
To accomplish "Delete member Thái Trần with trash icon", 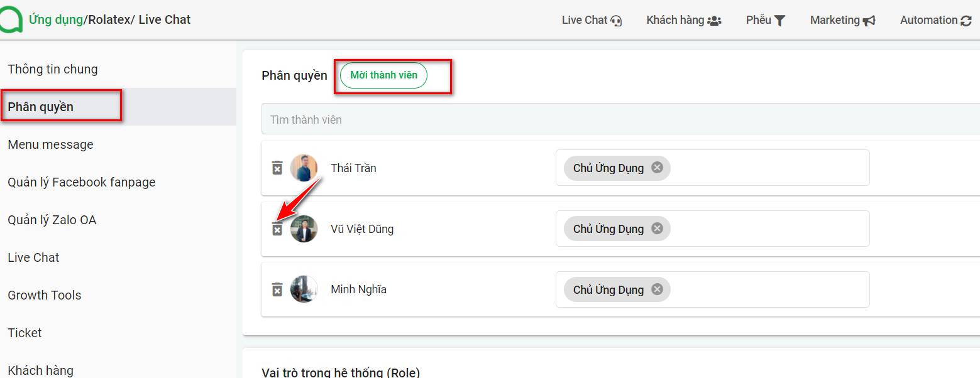I will (x=277, y=168).
